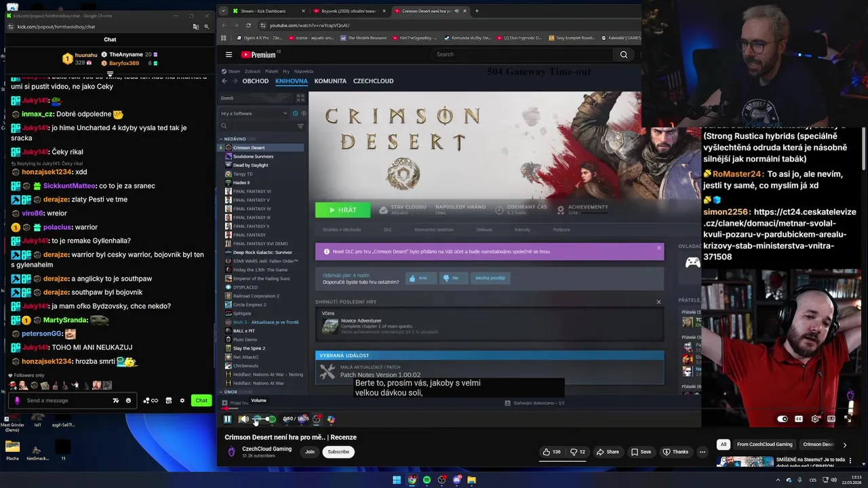
Task: Open 'Komunita služby Steam' bookmark
Action: tap(468, 38)
